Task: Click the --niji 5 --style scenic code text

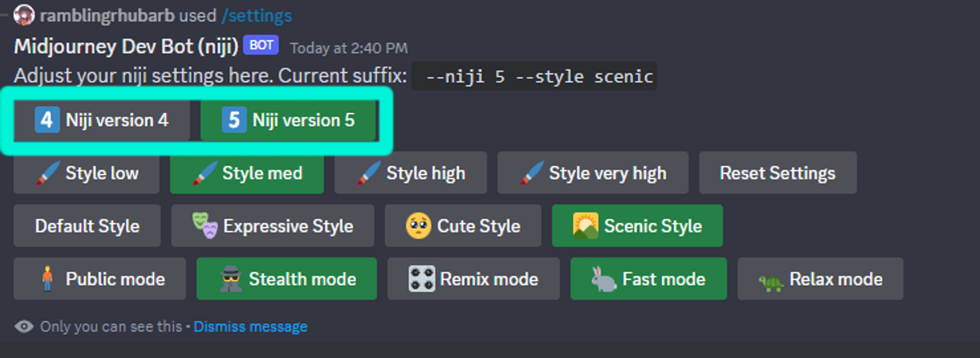Action: coord(534,76)
